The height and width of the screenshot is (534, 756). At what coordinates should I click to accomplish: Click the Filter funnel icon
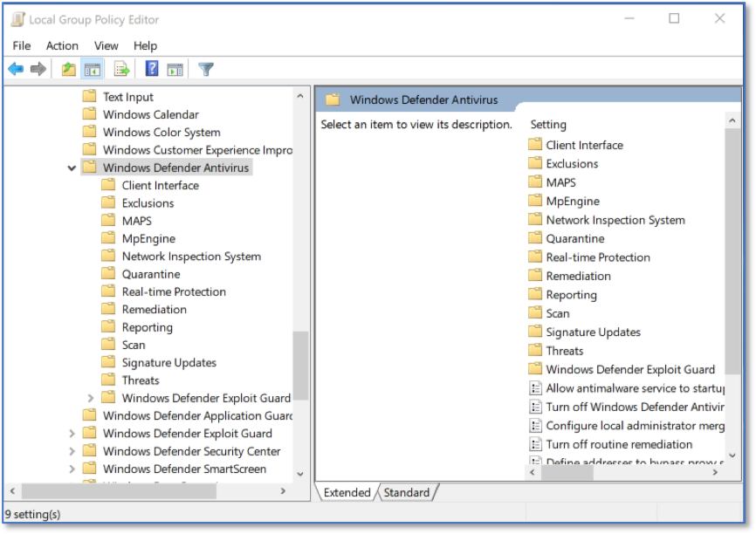[206, 70]
